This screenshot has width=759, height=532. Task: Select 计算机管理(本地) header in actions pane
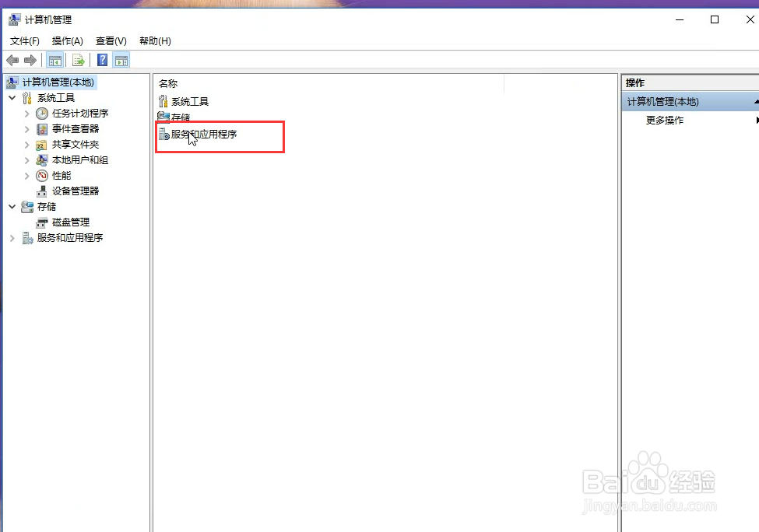click(690, 102)
